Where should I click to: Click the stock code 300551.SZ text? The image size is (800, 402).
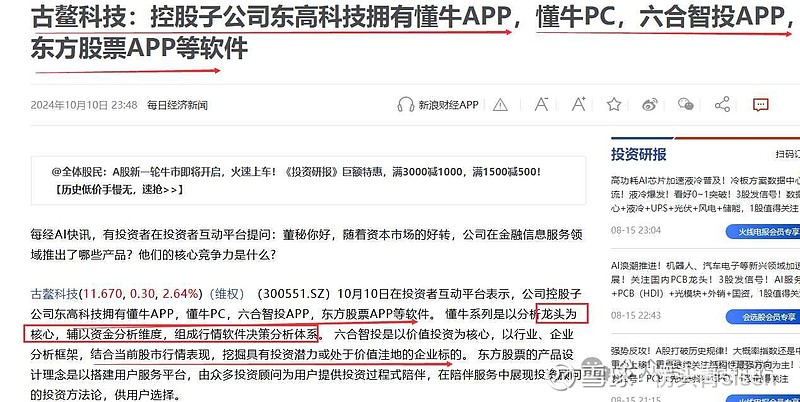click(x=295, y=294)
